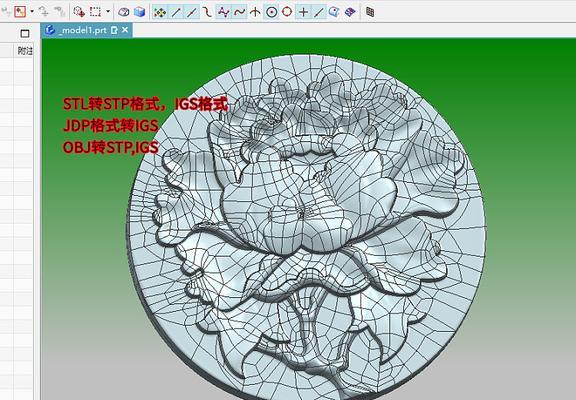Image resolution: width=576 pixels, height=400 pixels.
Task: Toggle the Mid Point snap
Action: [x=192, y=12]
